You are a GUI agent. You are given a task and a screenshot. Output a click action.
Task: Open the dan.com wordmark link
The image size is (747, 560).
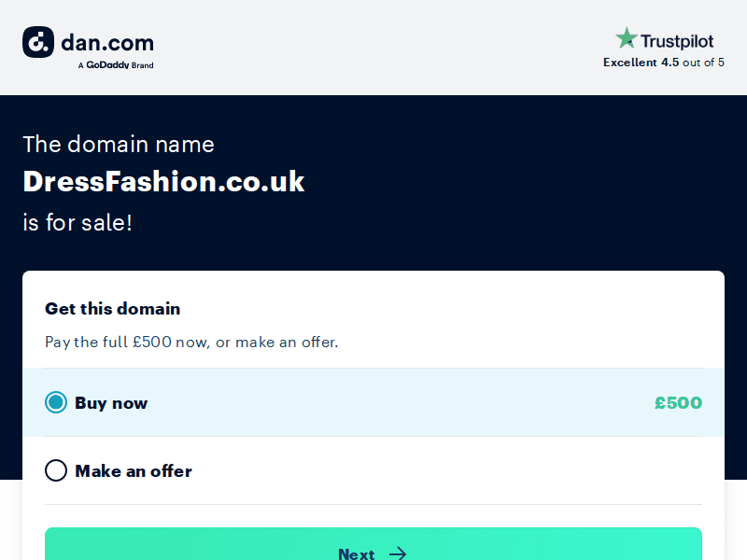(107, 42)
